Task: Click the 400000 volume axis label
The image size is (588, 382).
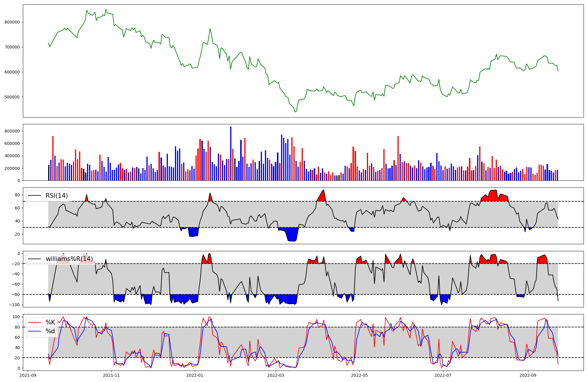Action: [12, 156]
